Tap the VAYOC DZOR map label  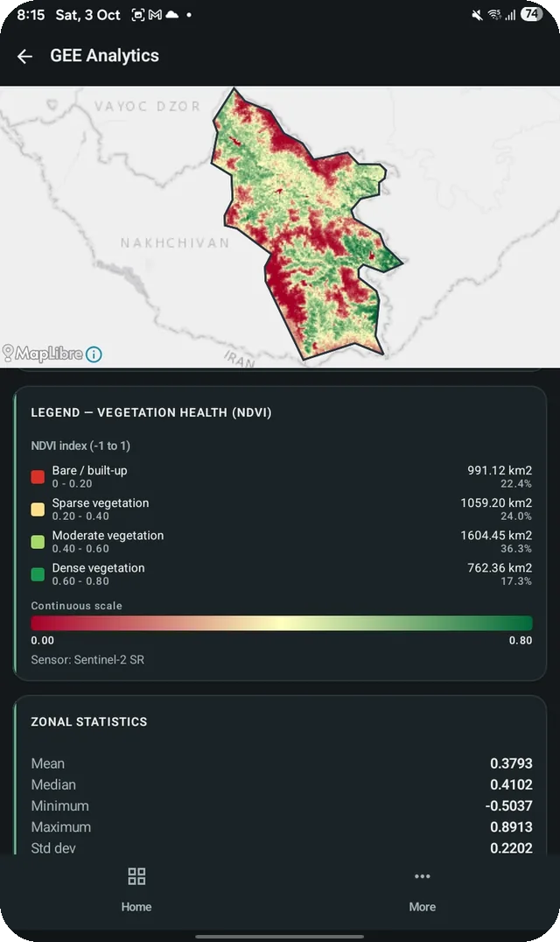pos(147,106)
